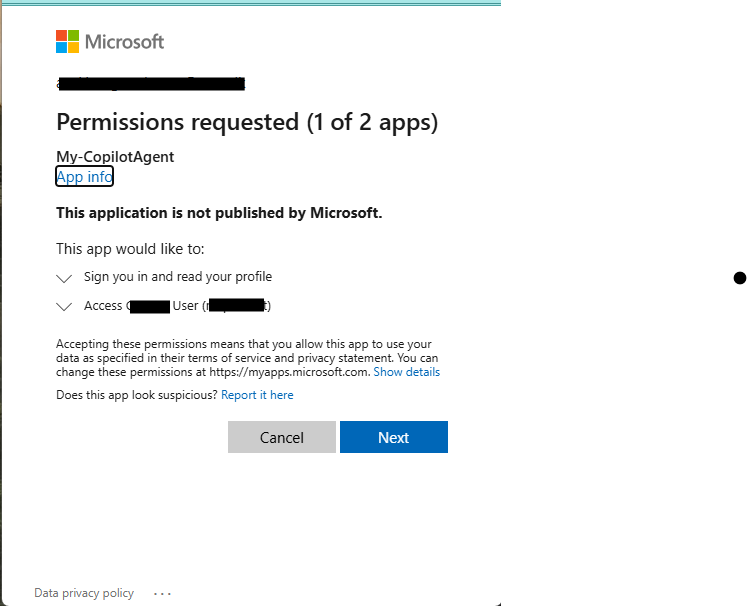Click the Microsoft logo
The image size is (747, 606).
pyautogui.click(x=110, y=41)
